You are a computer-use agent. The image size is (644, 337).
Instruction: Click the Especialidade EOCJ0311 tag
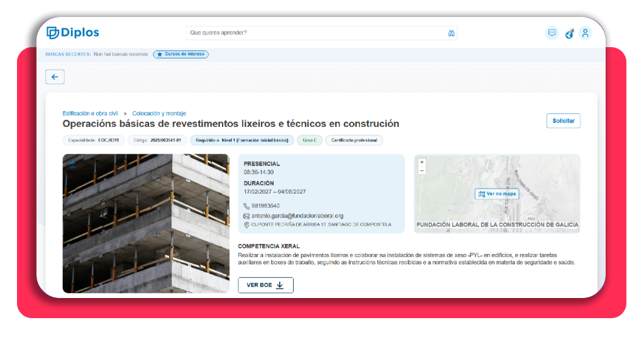pyautogui.click(x=94, y=140)
